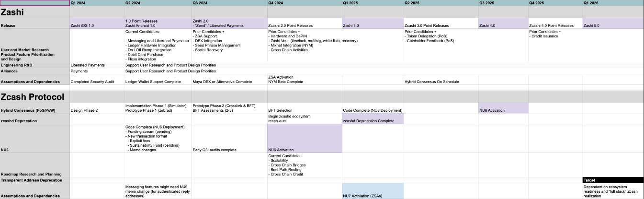Viewport: 644px width, 199px height.
Task: Click the Dependent on ecosystem readiness cell
Action: (613, 191)
